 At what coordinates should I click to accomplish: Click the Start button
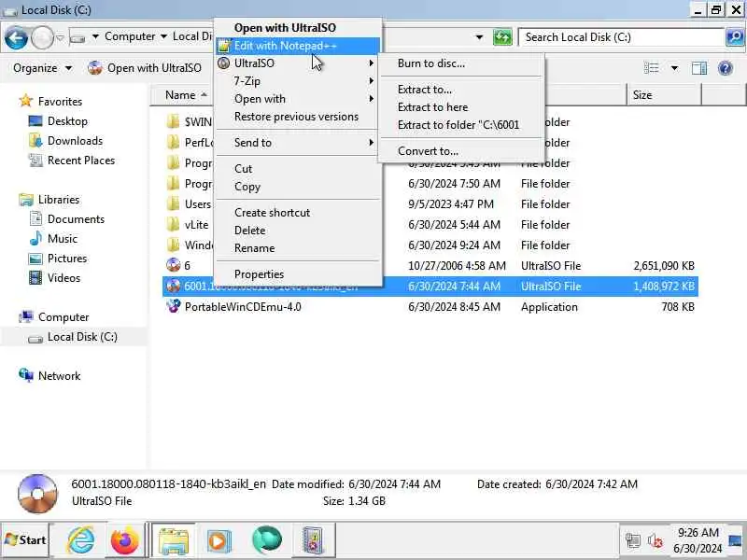pos(25,540)
